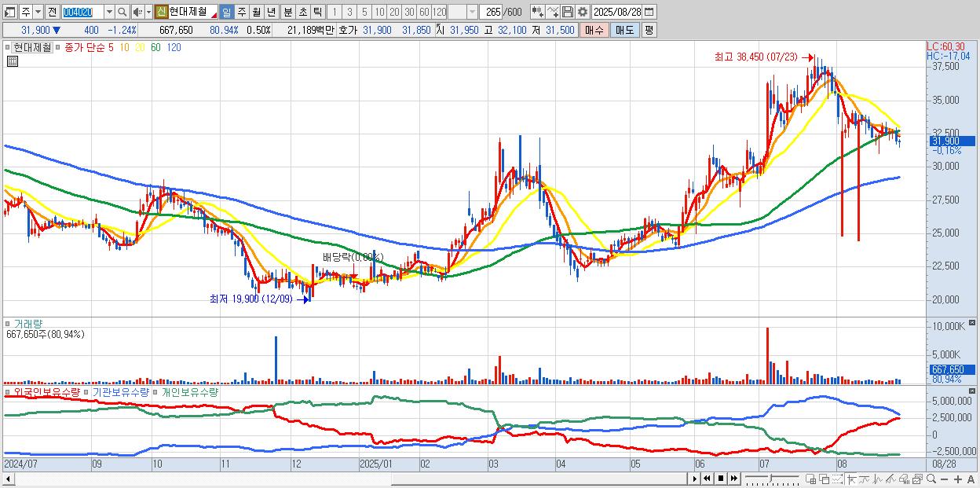Screen dimensions: 980x488
Task: Click the moving average line icon on the bottom toolbar
Action: (x=865, y=479)
